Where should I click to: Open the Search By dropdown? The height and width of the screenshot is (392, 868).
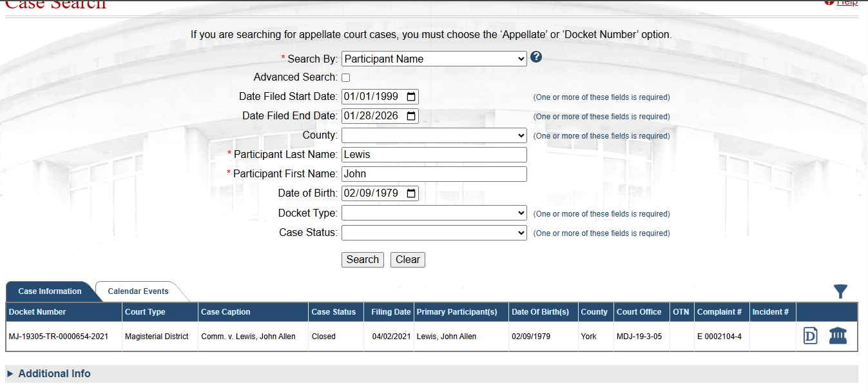point(434,59)
